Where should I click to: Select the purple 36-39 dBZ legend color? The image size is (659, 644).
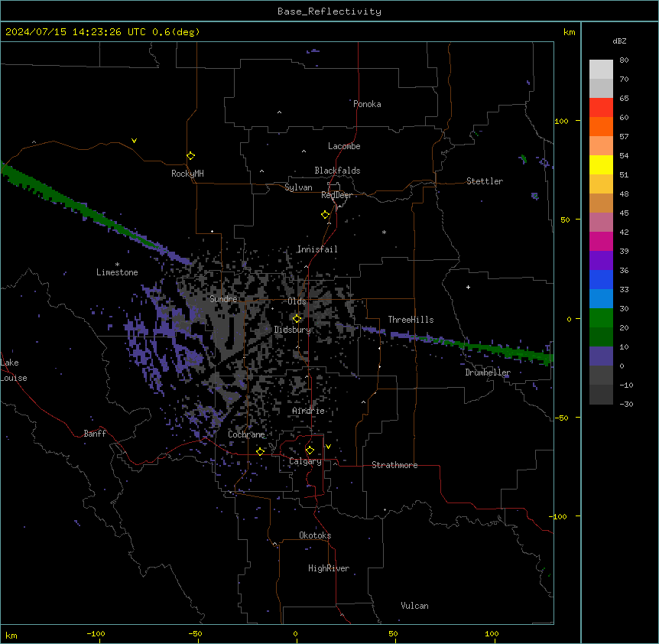[601, 261]
